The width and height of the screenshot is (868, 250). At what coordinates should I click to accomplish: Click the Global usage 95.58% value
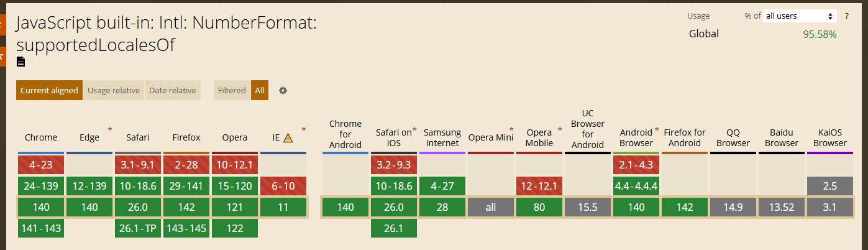(820, 34)
